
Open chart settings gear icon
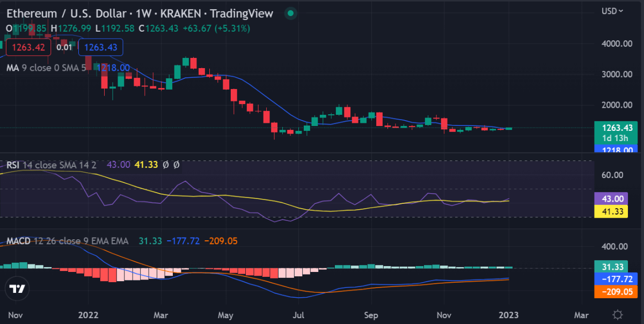(x=618, y=314)
